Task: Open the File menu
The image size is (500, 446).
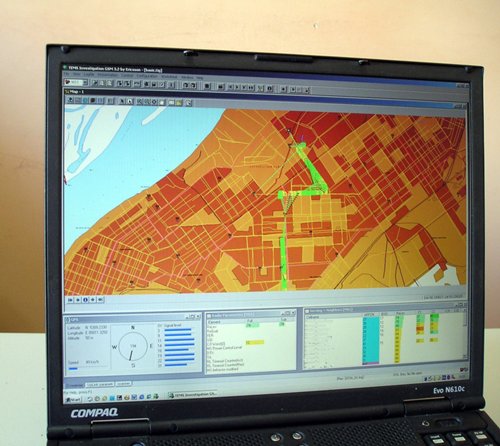Action: click(67, 74)
